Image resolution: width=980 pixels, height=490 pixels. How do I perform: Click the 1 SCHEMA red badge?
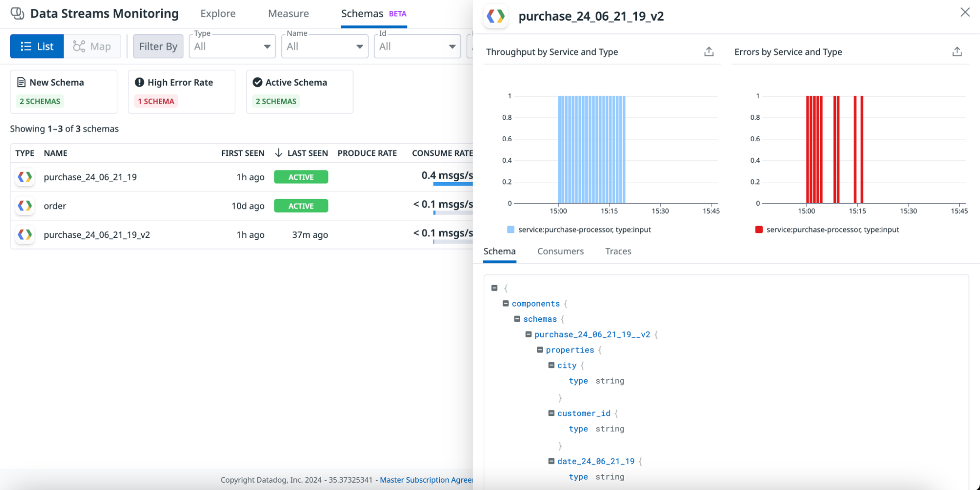tap(156, 101)
